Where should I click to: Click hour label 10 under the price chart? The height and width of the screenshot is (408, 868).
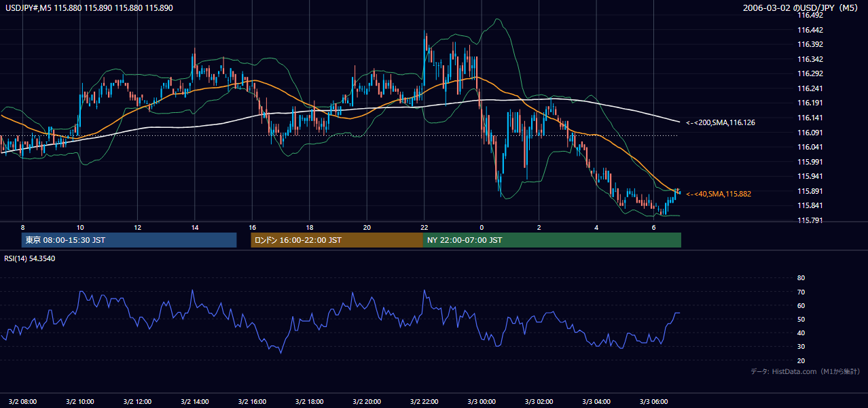pos(80,227)
